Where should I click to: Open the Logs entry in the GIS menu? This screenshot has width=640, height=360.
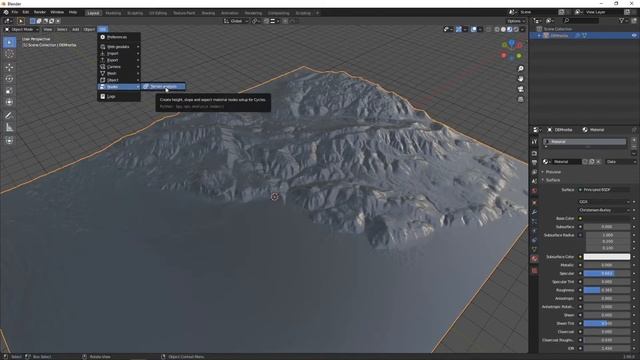pos(119,96)
